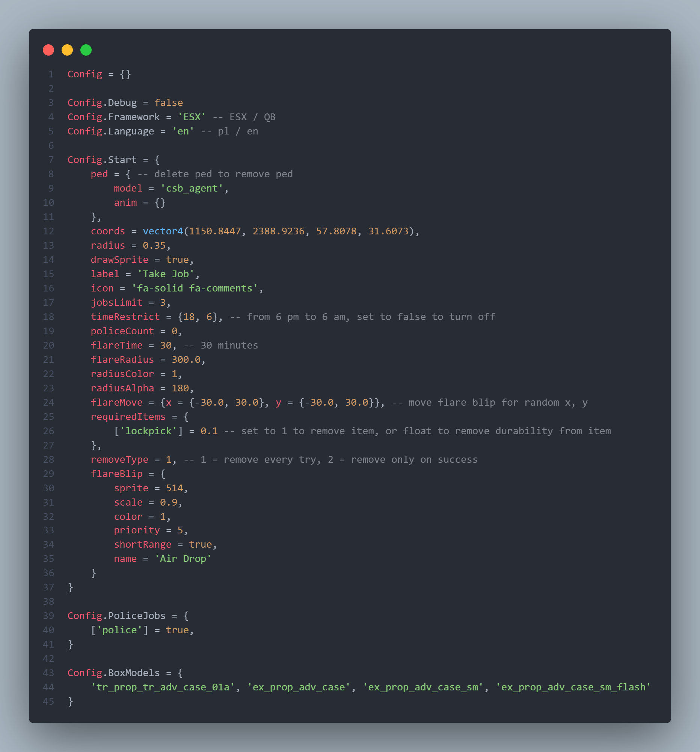This screenshot has width=700, height=752.
Task: Click the 'lockpick' item string
Action: click(x=148, y=431)
